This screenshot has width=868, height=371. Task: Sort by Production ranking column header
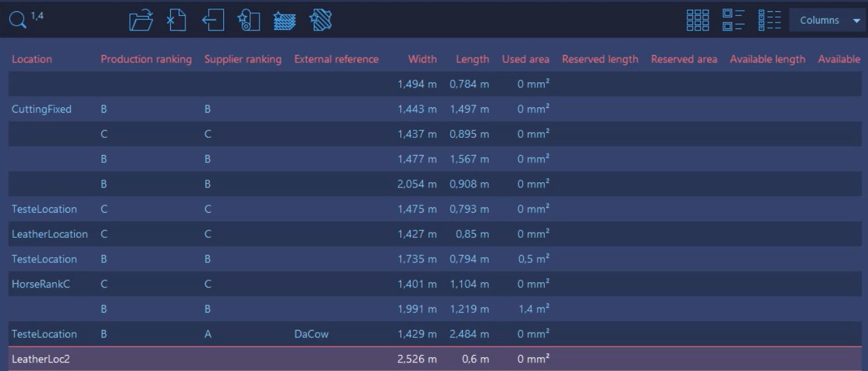(x=146, y=59)
